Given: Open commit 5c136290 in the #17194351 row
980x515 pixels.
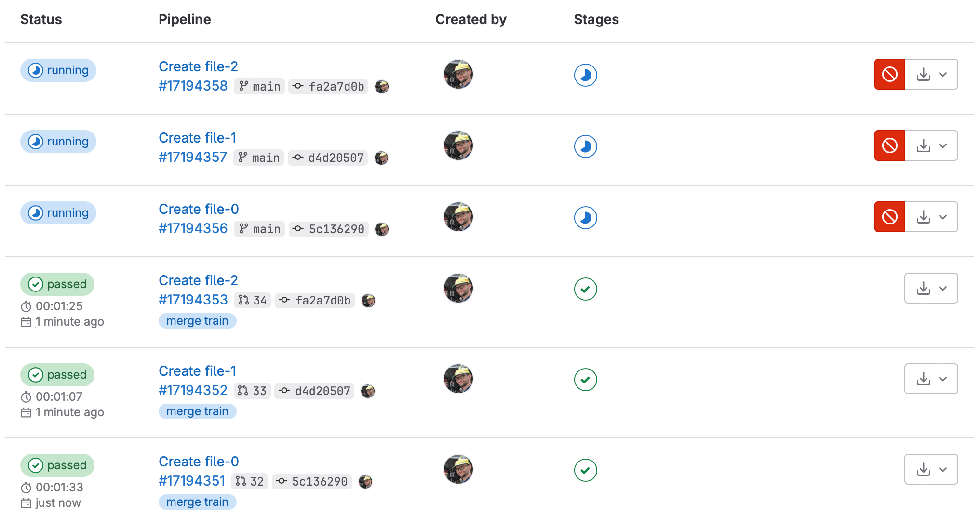Looking at the screenshot, I should coord(319,482).
